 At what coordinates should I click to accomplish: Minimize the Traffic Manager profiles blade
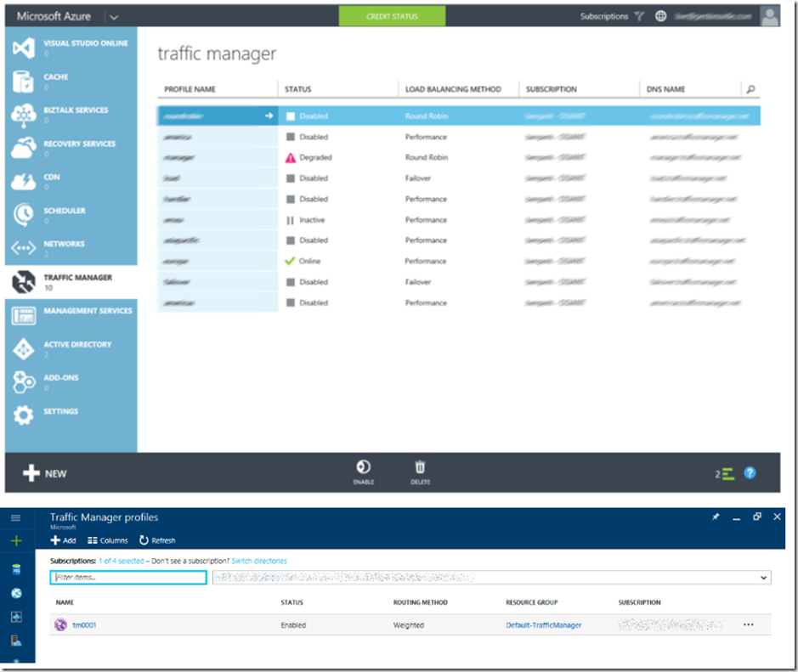(x=737, y=518)
